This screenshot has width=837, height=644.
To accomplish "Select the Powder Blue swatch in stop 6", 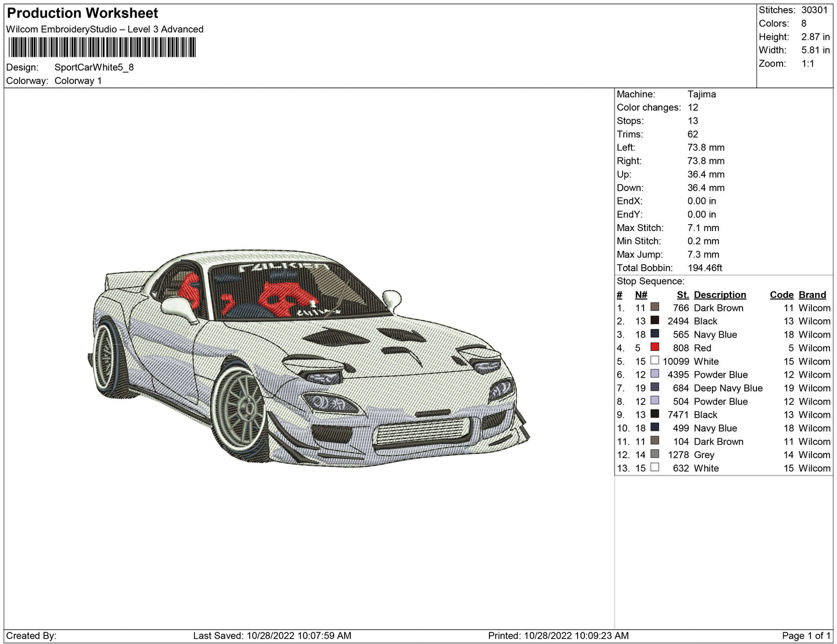I will point(655,374).
